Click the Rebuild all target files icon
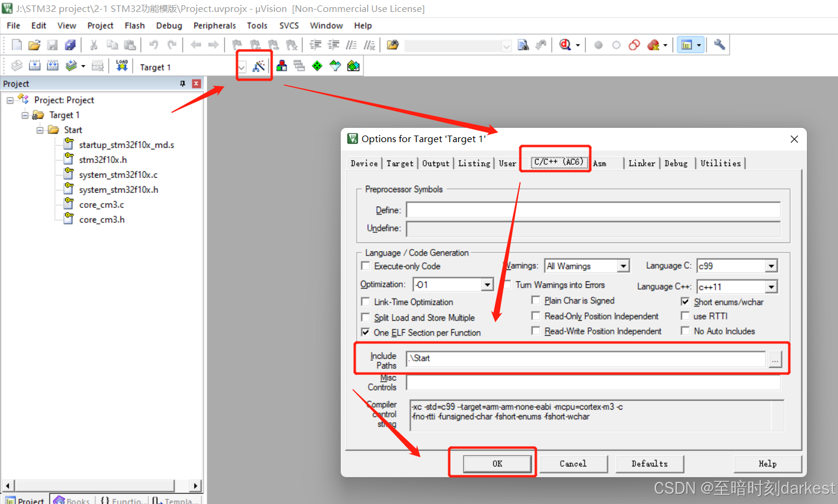The image size is (838, 504). point(53,66)
